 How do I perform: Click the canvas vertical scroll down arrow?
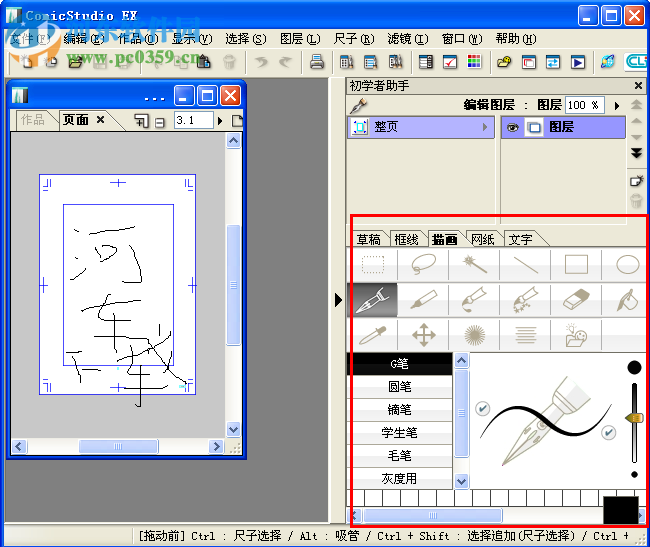tap(233, 429)
